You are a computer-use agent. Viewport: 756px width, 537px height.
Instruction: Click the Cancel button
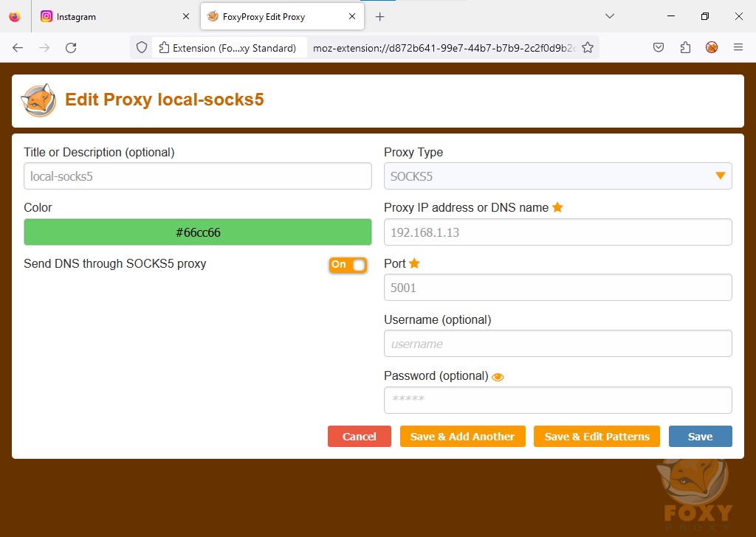point(360,437)
